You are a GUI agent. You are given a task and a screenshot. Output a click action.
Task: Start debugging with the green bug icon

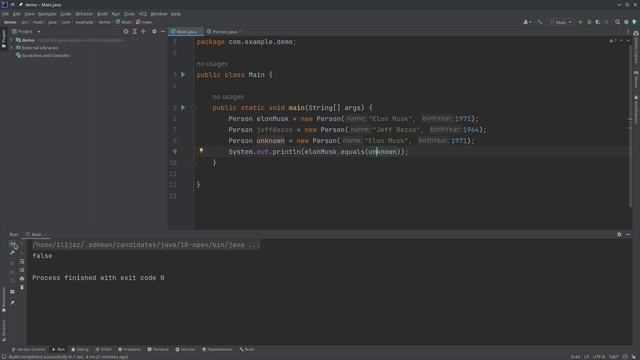[589, 22]
